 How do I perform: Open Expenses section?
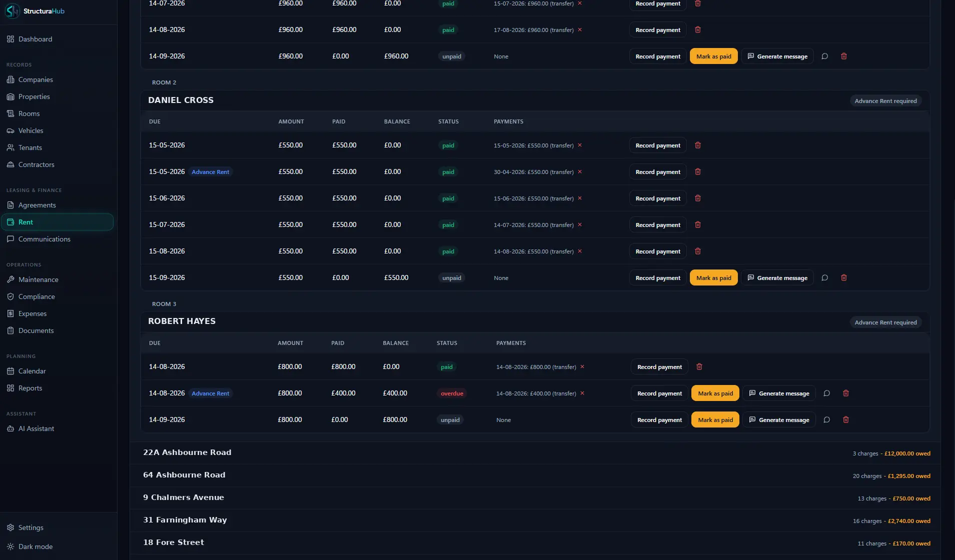click(32, 313)
